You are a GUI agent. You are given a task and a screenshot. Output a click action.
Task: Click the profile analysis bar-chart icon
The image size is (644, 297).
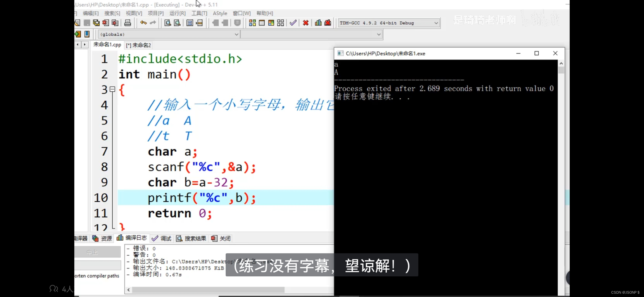point(318,23)
